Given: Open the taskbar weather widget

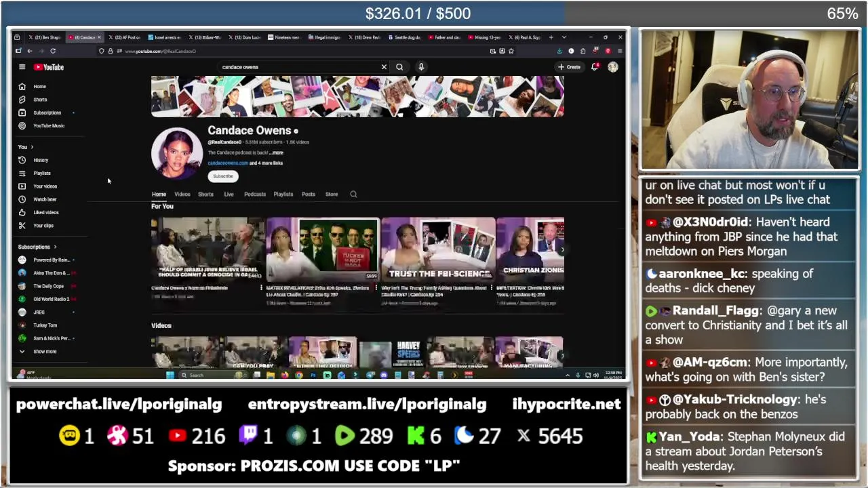Looking at the screenshot, I should [x=34, y=375].
